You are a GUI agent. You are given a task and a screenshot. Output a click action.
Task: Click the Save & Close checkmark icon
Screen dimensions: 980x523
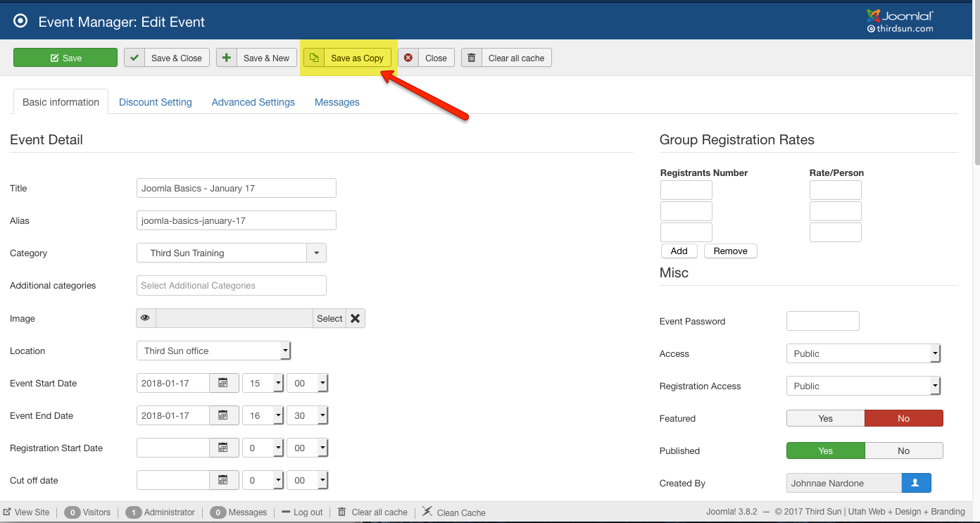pos(135,58)
